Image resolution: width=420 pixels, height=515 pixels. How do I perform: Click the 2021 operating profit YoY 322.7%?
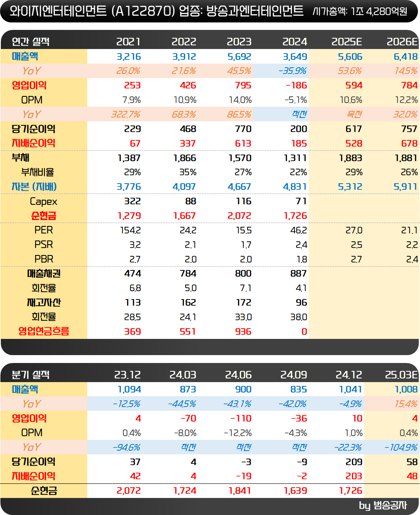point(125,115)
